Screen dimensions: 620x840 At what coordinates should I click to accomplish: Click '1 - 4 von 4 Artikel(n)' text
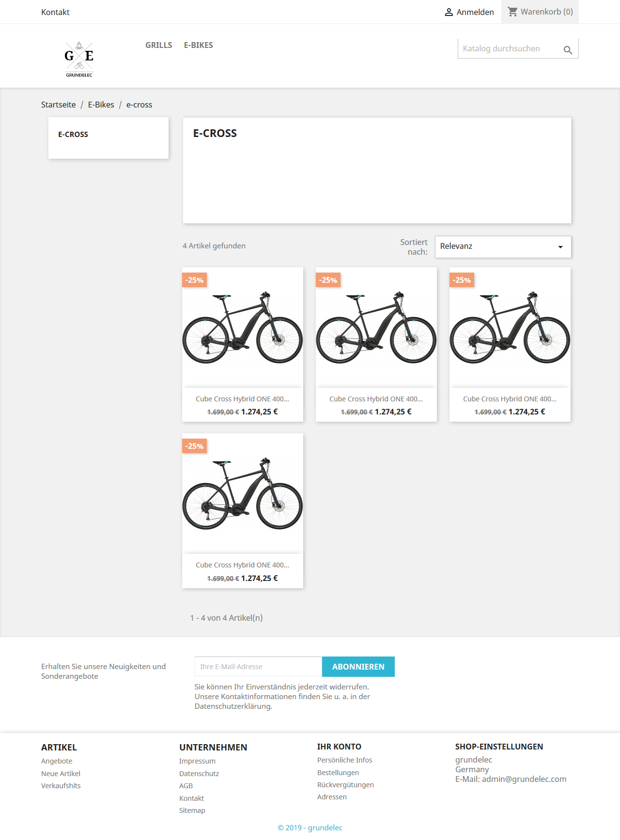227,618
